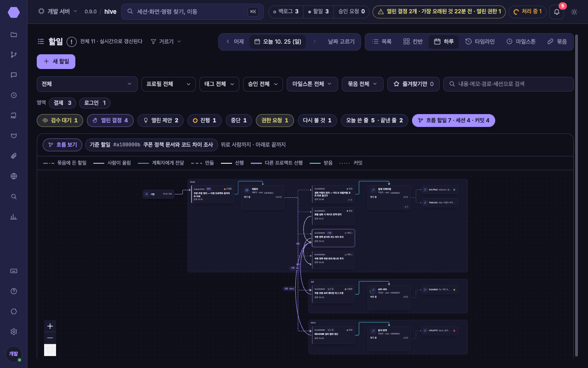
Task: Click the 날짜 고르기 date picker button
Action: coord(341,42)
